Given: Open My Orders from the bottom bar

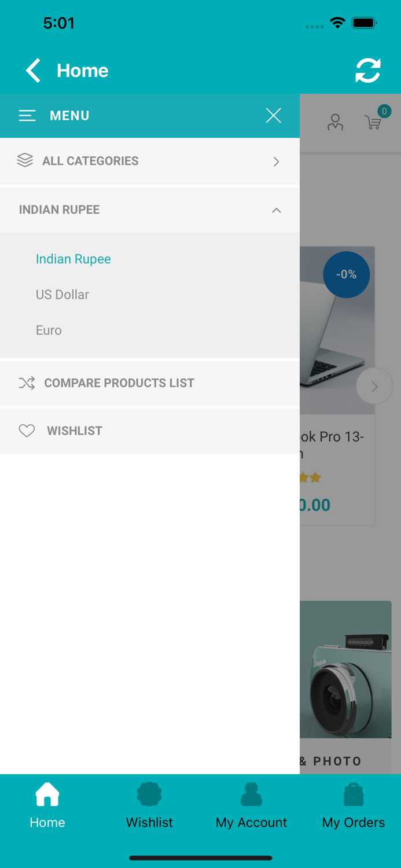Looking at the screenshot, I should [x=353, y=806].
